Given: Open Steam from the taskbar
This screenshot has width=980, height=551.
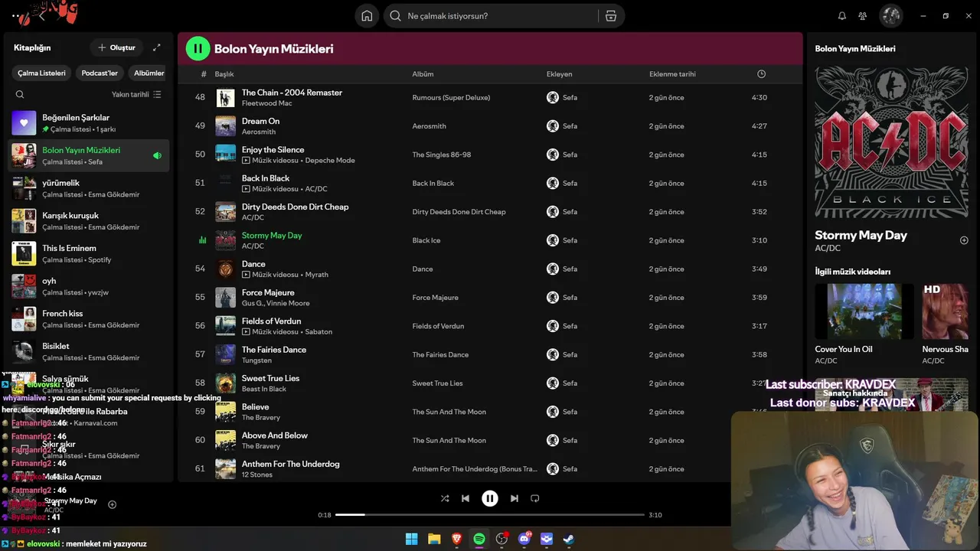Looking at the screenshot, I should 569,539.
